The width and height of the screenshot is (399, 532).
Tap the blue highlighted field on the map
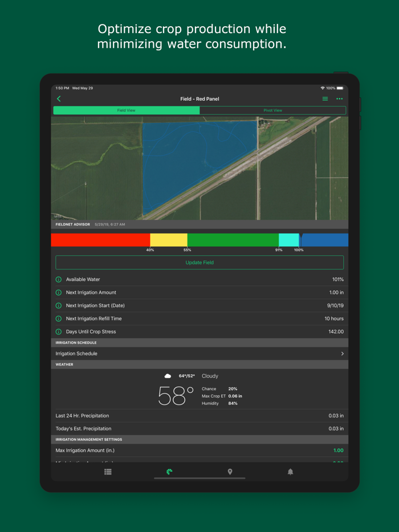pyautogui.click(x=194, y=159)
